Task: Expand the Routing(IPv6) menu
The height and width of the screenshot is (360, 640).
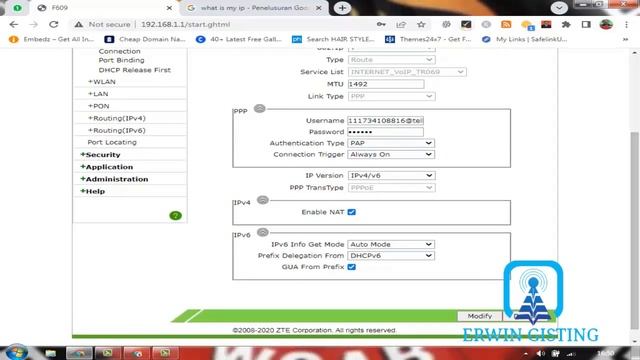Action: [x=117, y=131]
